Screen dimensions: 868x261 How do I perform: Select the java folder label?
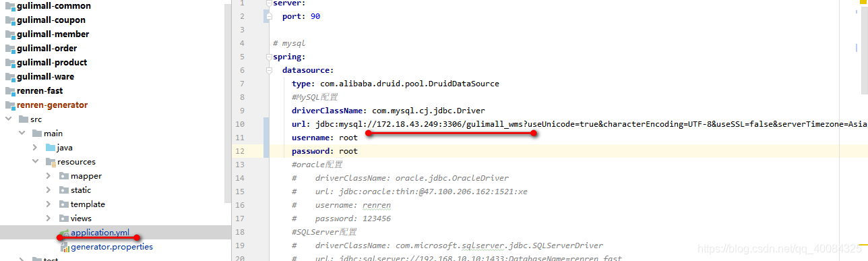65,148
